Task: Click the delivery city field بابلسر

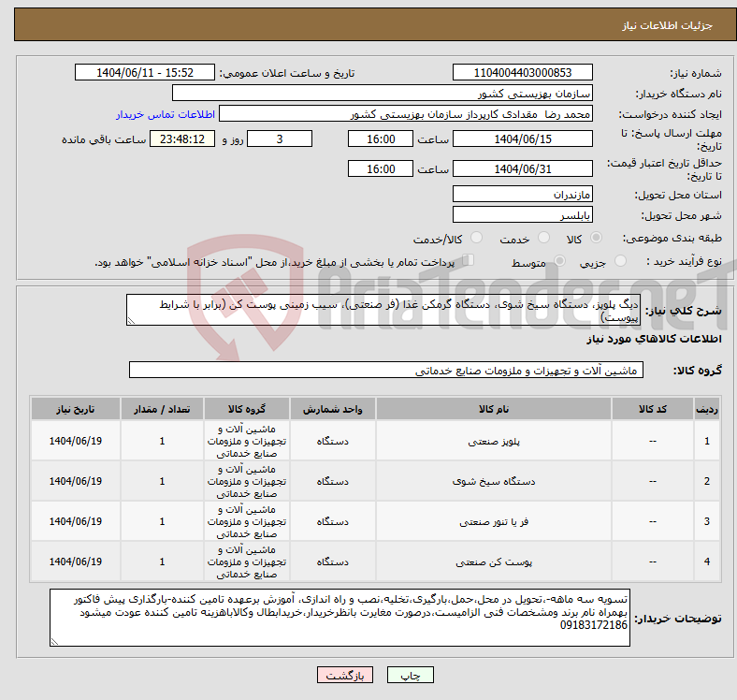Action: click(x=523, y=214)
